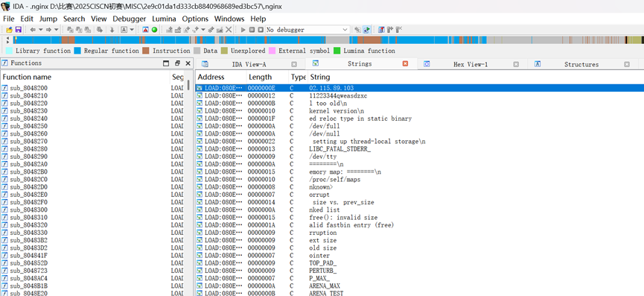Maximize the Functions panel
Viewport: 644px width, 296px height.
click(x=166, y=63)
